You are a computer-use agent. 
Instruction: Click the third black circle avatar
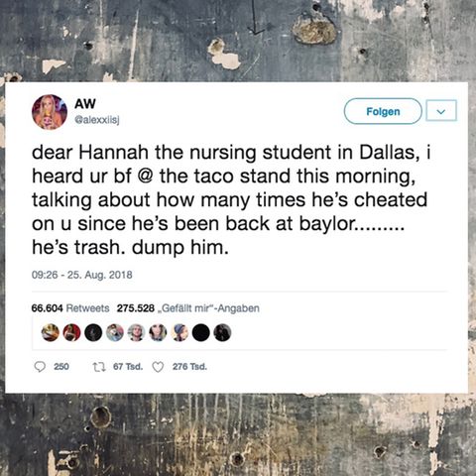(x=93, y=332)
